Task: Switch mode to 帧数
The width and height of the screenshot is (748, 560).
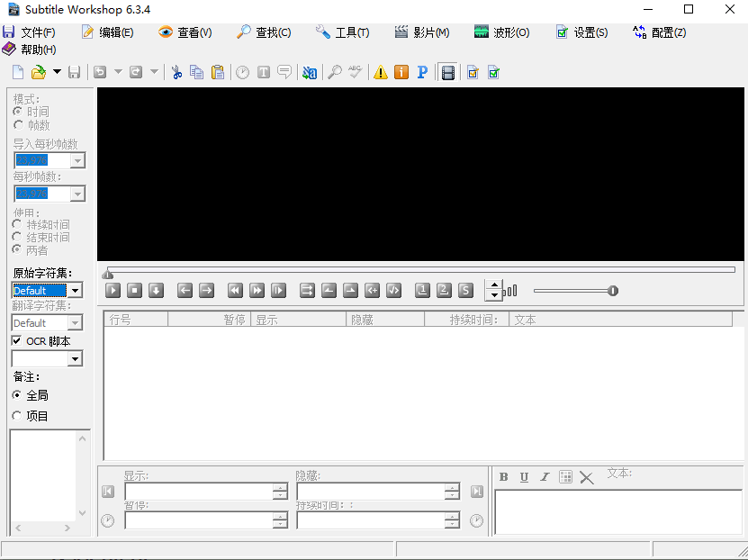Action: (18, 125)
